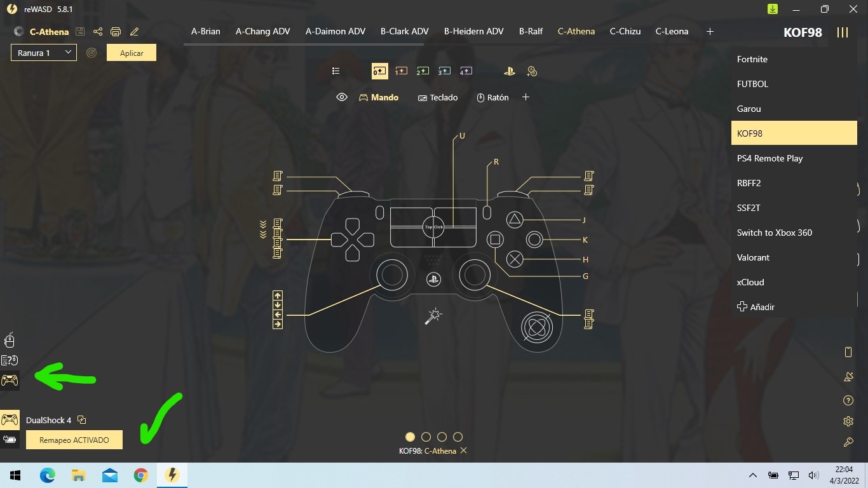Select the left analog stick
The image size is (868, 488).
point(392,274)
